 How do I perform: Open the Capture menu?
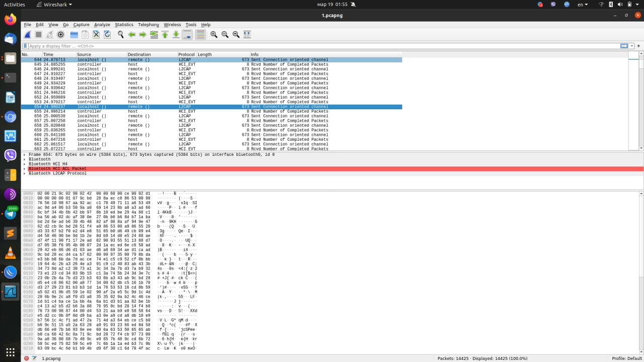[81, 25]
